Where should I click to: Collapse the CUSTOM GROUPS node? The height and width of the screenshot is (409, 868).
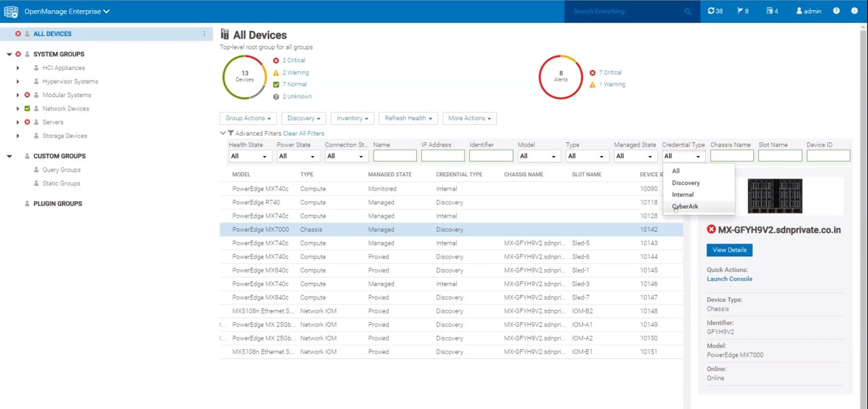(9, 156)
